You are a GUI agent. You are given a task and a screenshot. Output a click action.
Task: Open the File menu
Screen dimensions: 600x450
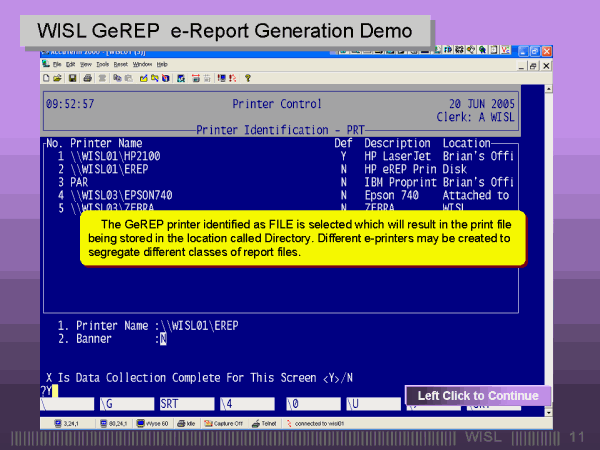coord(58,64)
